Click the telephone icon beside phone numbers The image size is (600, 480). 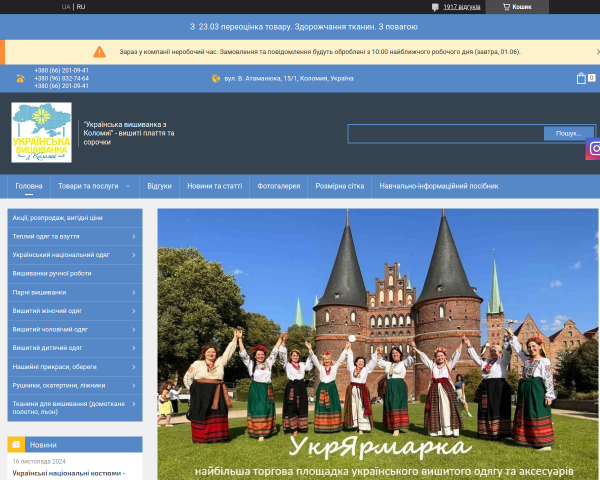20,78
